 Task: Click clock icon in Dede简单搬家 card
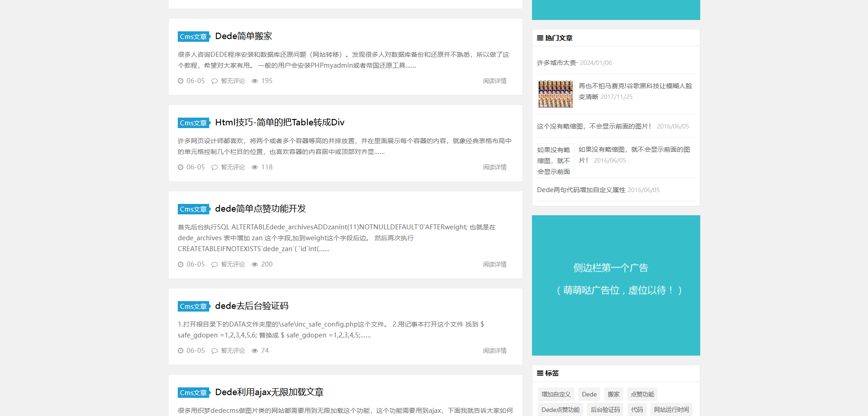coord(181,81)
